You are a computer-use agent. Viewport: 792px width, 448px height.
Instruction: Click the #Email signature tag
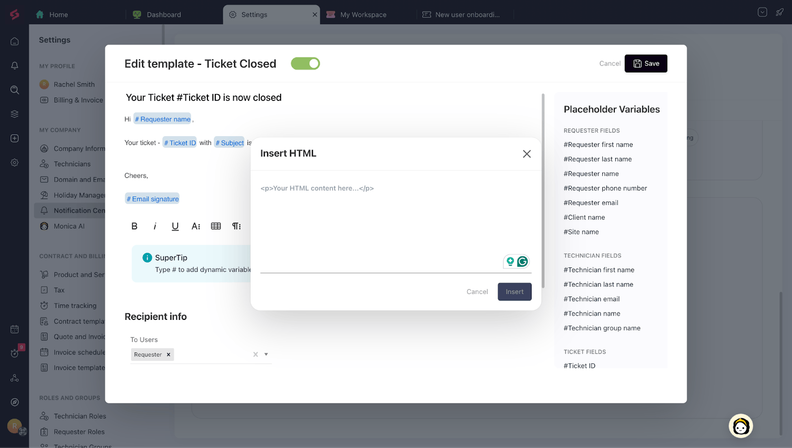point(153,199)
